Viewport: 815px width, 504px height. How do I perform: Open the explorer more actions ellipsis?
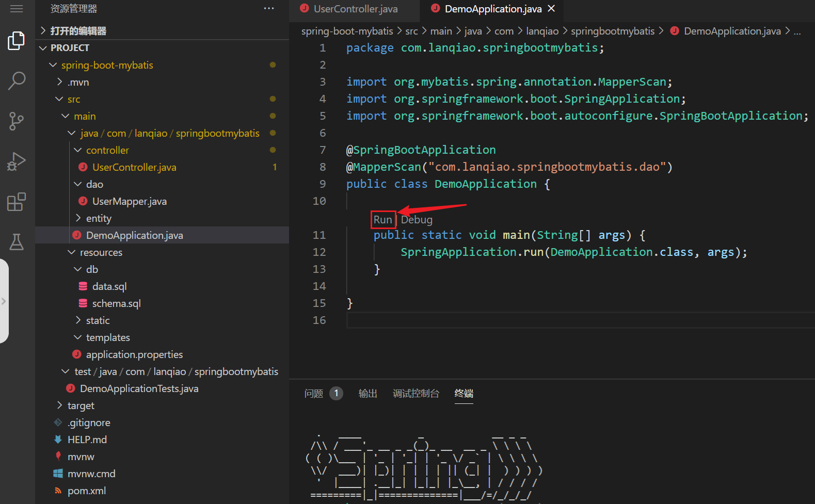(269, 8)
